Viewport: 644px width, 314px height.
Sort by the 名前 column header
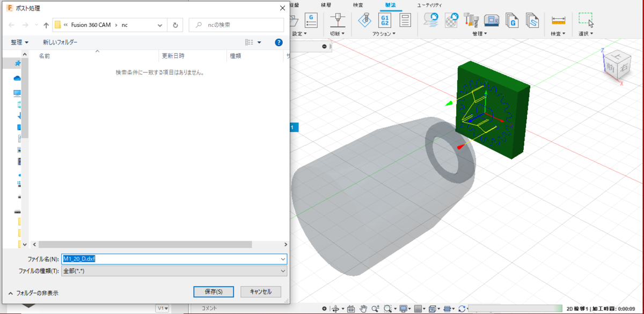(x=44, y=56)
